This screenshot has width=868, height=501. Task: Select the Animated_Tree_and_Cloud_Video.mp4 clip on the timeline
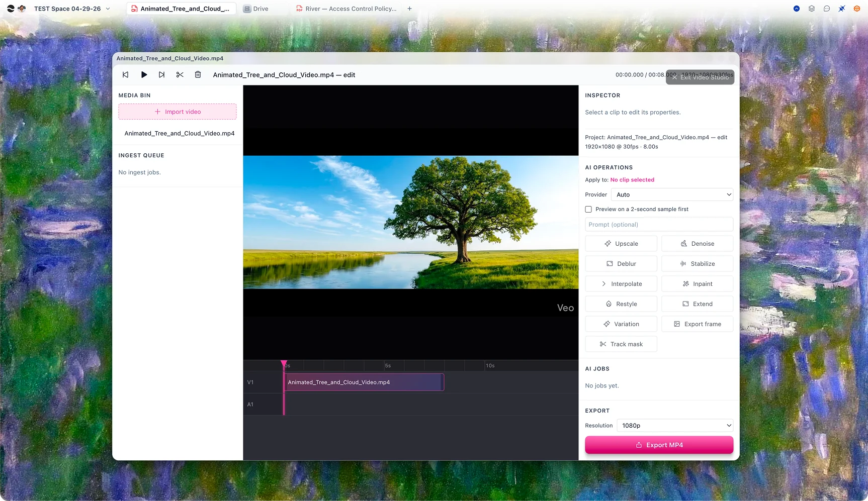point(364,382)
